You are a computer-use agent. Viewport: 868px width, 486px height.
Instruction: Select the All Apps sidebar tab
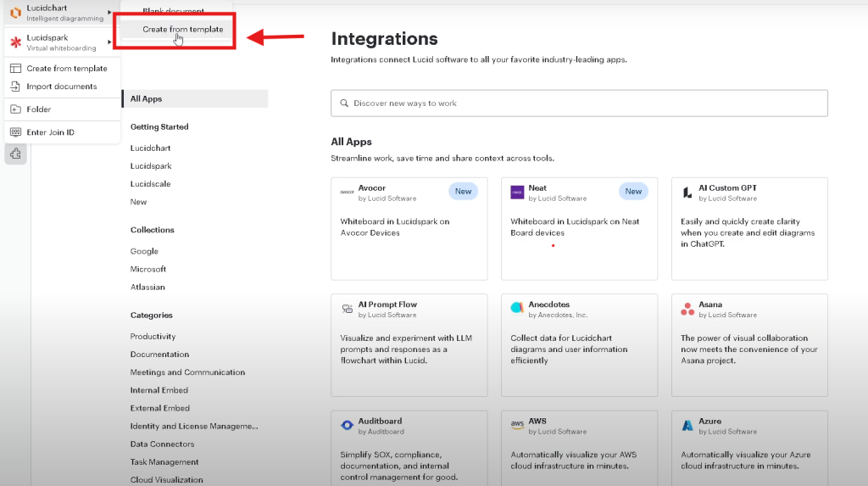(x=195, y=98)
